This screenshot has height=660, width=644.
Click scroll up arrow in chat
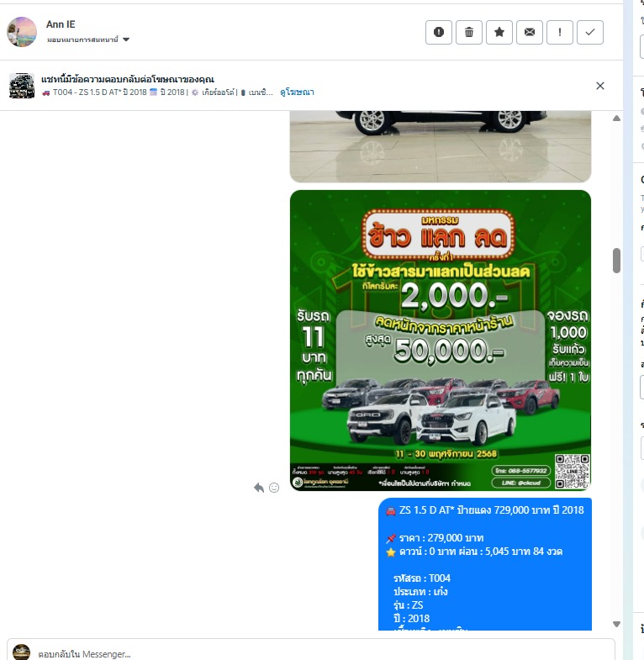point(616,119)
